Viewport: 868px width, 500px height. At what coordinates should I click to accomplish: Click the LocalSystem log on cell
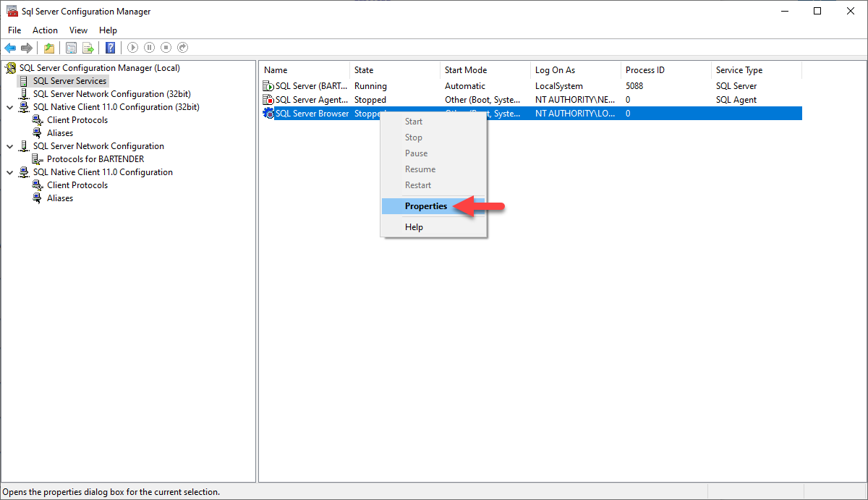(x=558, y=86)
